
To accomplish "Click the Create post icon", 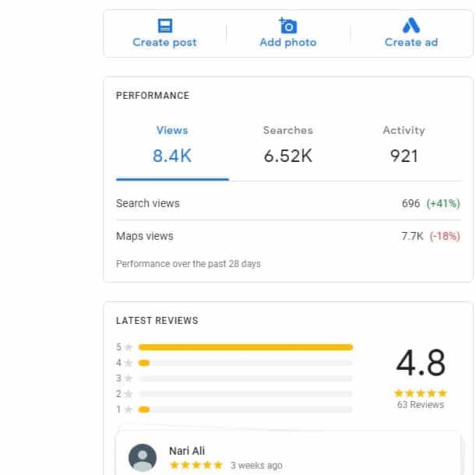I will [164, 26].
